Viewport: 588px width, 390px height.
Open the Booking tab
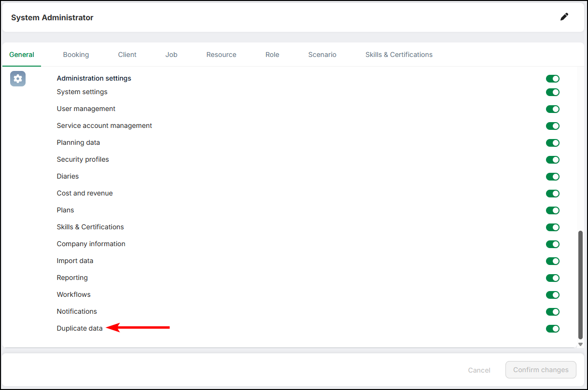pyautogui.click(x=76, y=55)
